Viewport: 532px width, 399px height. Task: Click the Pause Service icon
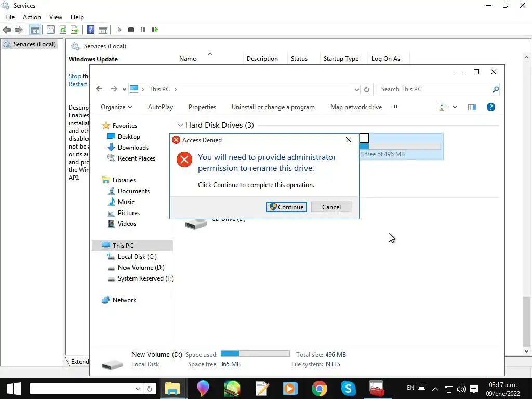pos(143,30)
